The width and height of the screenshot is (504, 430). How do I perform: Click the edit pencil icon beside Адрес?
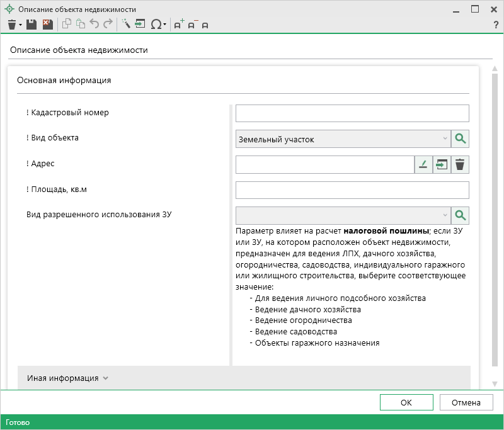(423, 165)
